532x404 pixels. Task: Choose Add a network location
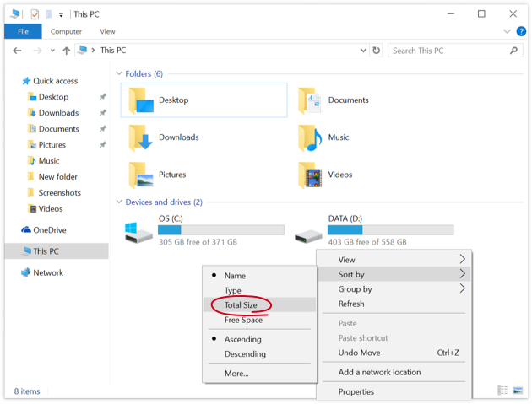click(394, 372)
